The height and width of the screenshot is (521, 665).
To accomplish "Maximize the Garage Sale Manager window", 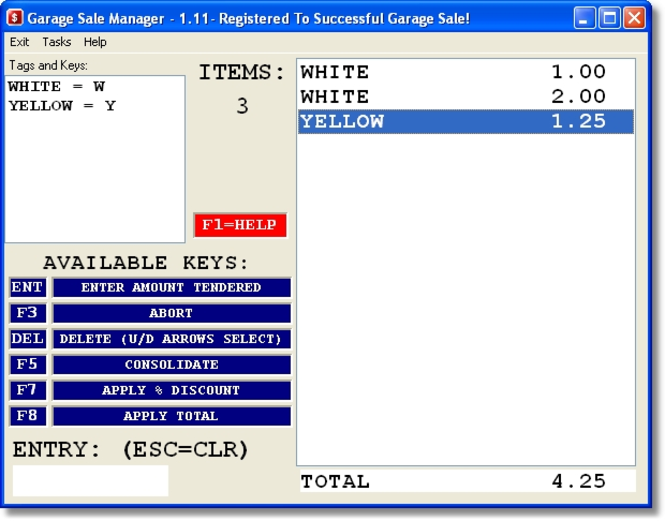I will 609,18.
